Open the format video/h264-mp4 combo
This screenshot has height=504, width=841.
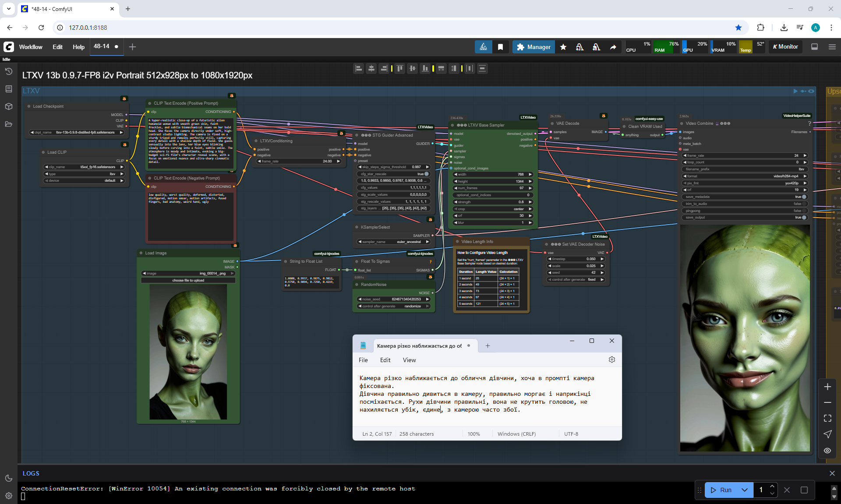(745, 176)
